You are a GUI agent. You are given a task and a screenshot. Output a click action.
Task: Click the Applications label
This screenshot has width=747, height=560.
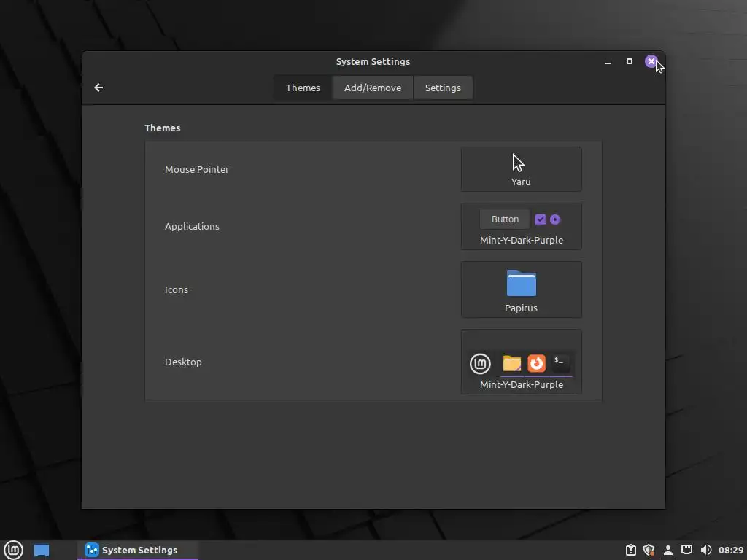point(192,226)
